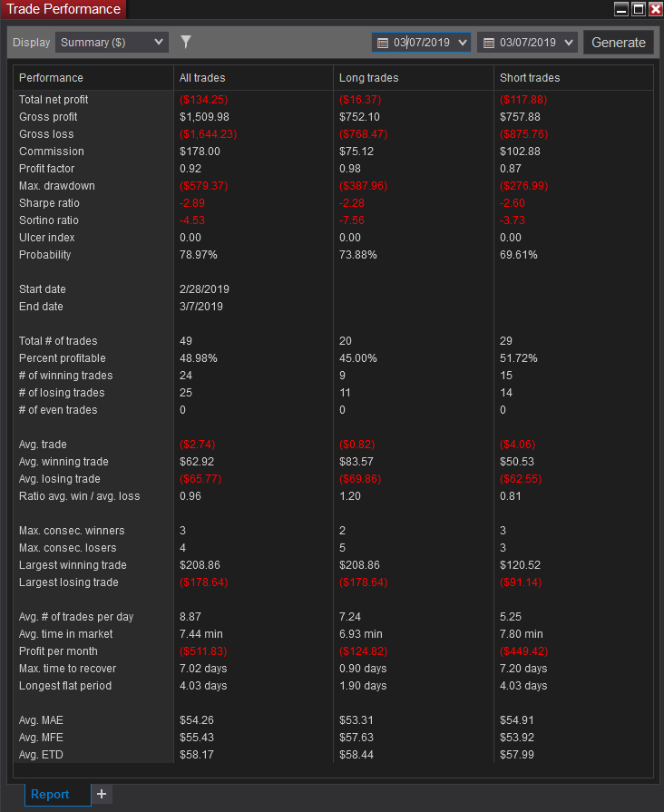Switch to the Report tab
The height and width of the screenshot is (812, 664).
tap(50, 795)
